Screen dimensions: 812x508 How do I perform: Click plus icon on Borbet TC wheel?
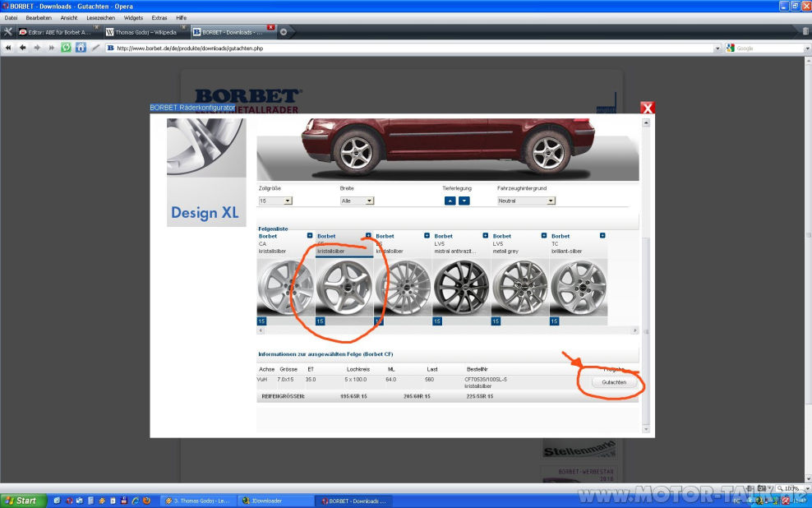(602, 236)
